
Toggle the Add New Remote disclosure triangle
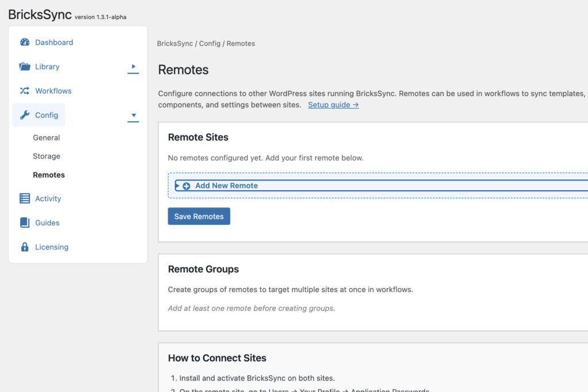pyautogui.click(x=177, y=186)
